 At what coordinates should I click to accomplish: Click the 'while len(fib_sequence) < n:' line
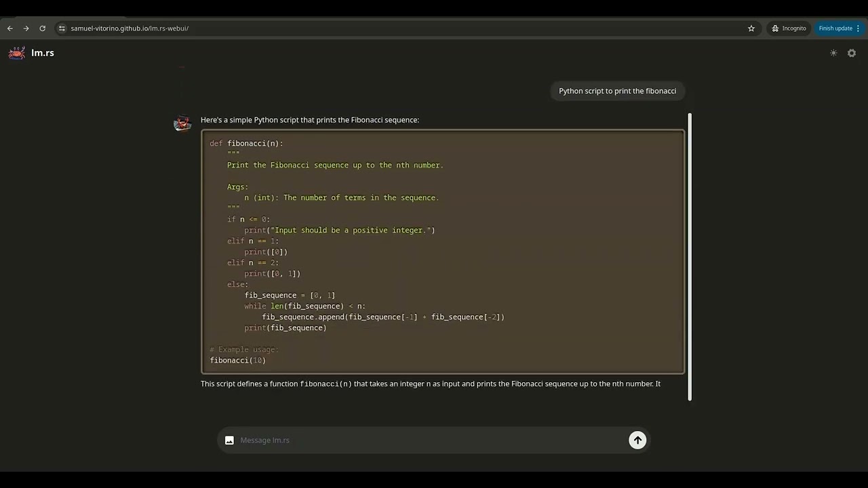point(305,306)
